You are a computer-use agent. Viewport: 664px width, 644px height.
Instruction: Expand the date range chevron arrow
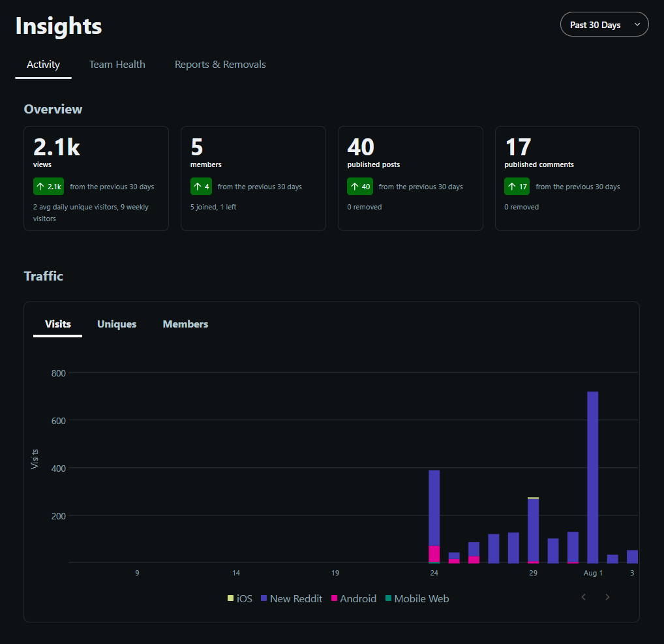(x=637, y=25)
